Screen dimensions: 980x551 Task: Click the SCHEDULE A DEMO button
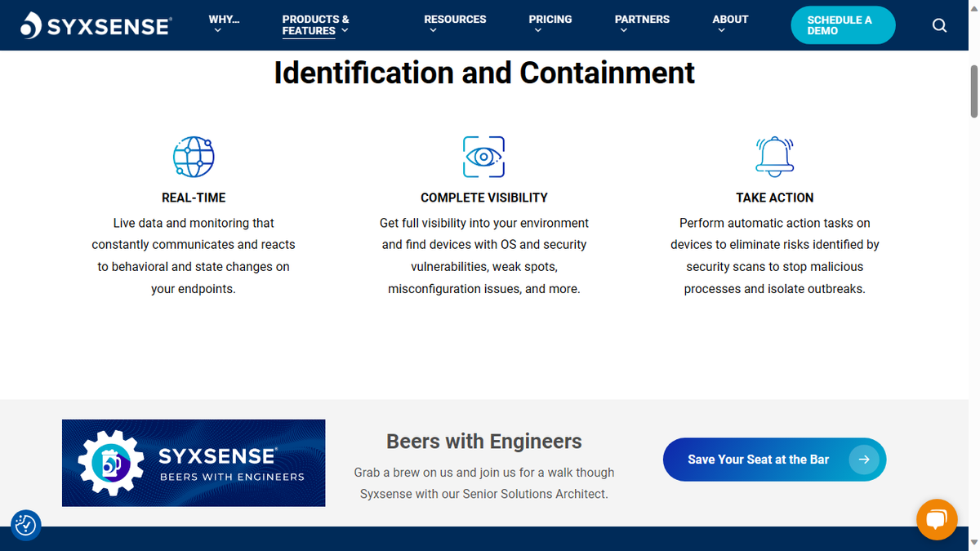843,25
